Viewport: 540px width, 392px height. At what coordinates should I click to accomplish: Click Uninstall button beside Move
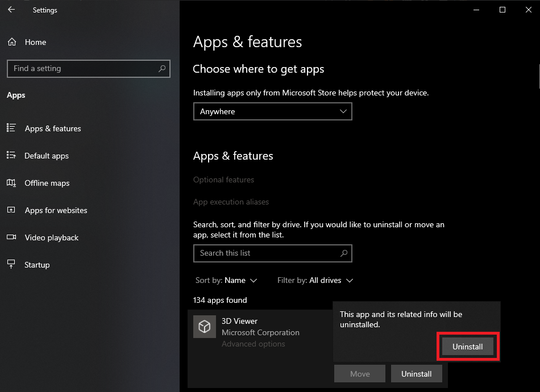[x=416, y=374]
